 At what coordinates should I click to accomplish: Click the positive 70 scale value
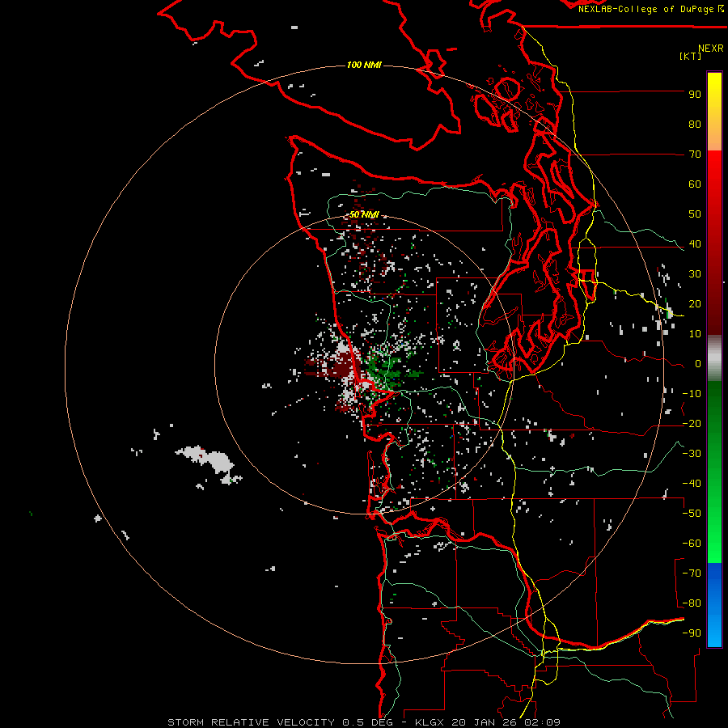click(695, 154)
